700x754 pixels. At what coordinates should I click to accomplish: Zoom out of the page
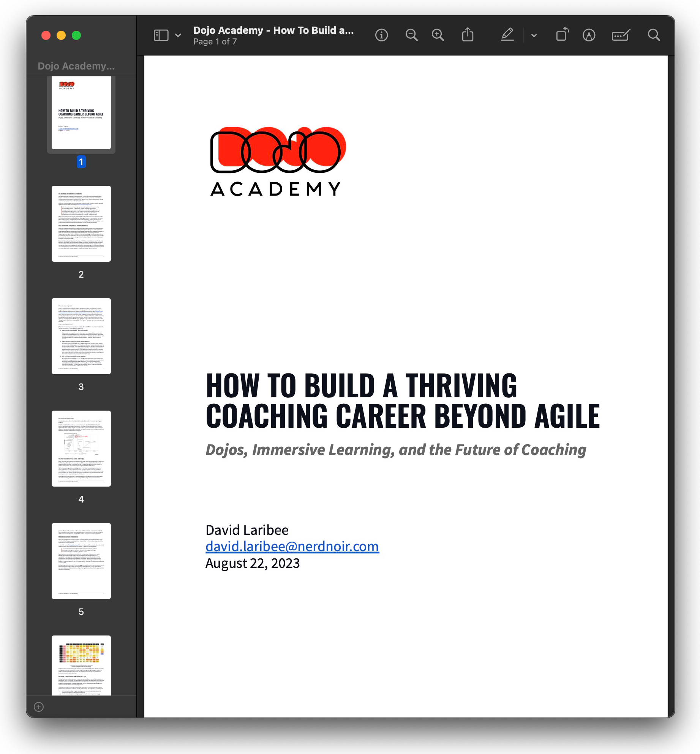point(411,35)
